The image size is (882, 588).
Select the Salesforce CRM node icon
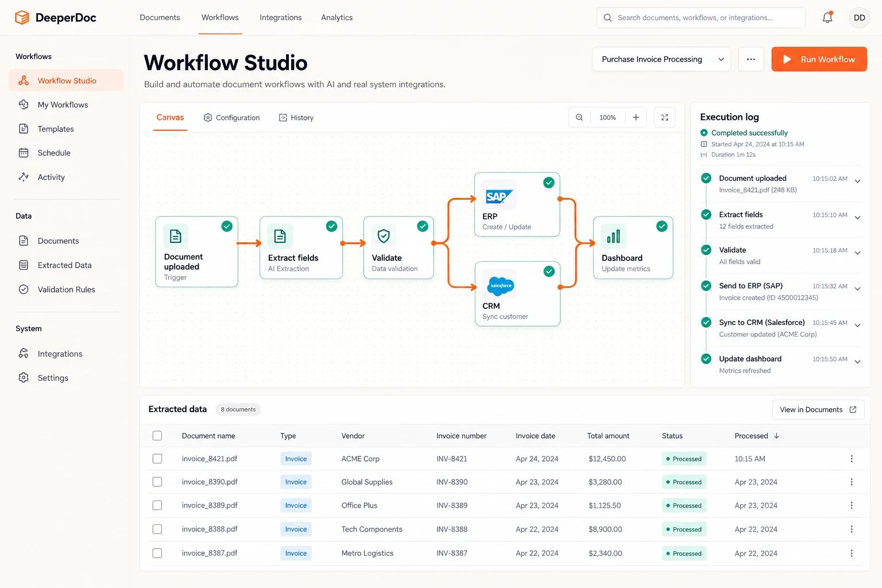(x=501, y=285)
